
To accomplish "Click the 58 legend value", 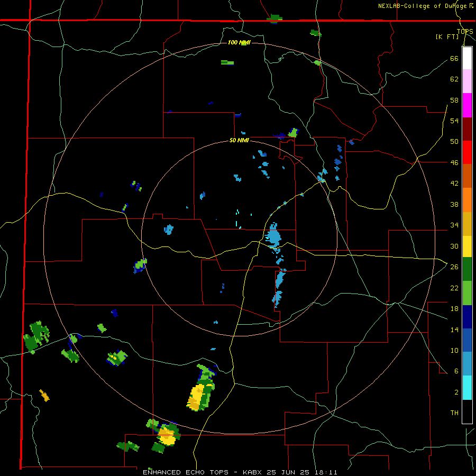I will click(x=454, y=100).
